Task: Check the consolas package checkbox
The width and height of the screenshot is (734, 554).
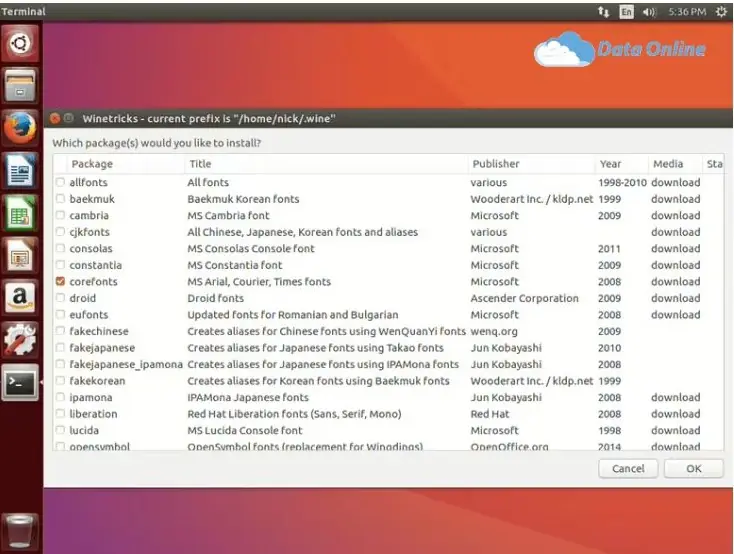Action: (x=60, y=248)
